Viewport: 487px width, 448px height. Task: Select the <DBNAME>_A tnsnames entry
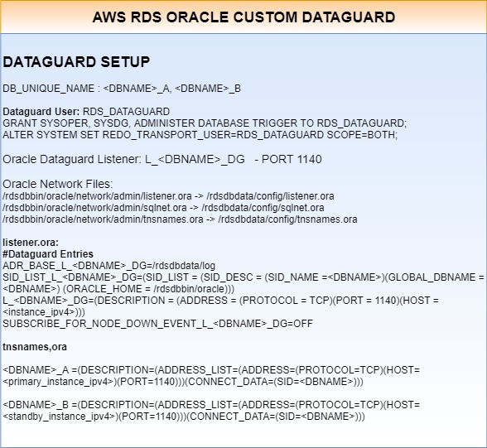[x=211, y=376]
